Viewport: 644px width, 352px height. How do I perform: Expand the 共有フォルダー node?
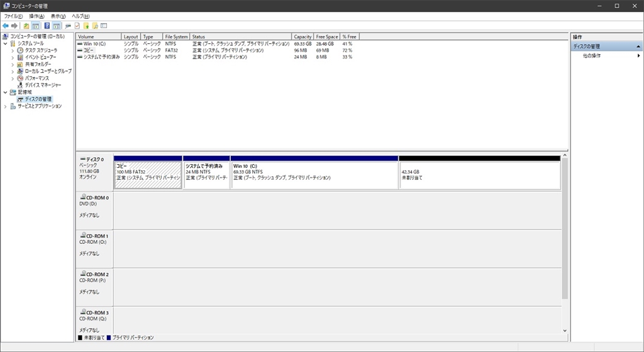click(13, 64)
